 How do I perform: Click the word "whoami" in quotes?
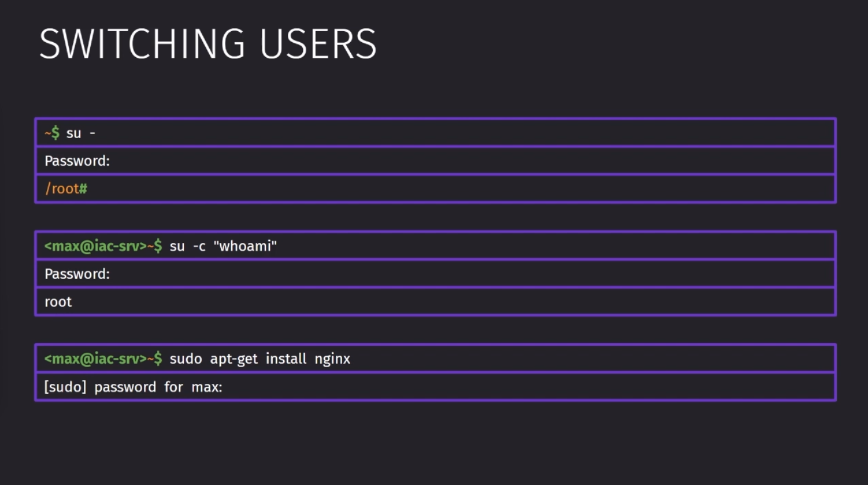(245, 246)
